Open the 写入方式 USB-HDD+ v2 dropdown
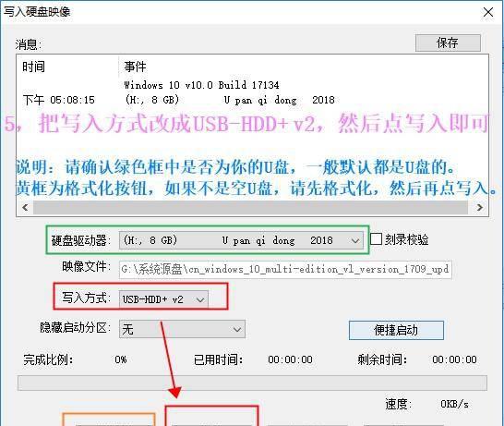This screenshot has width=504, height=426. point(163,299)
